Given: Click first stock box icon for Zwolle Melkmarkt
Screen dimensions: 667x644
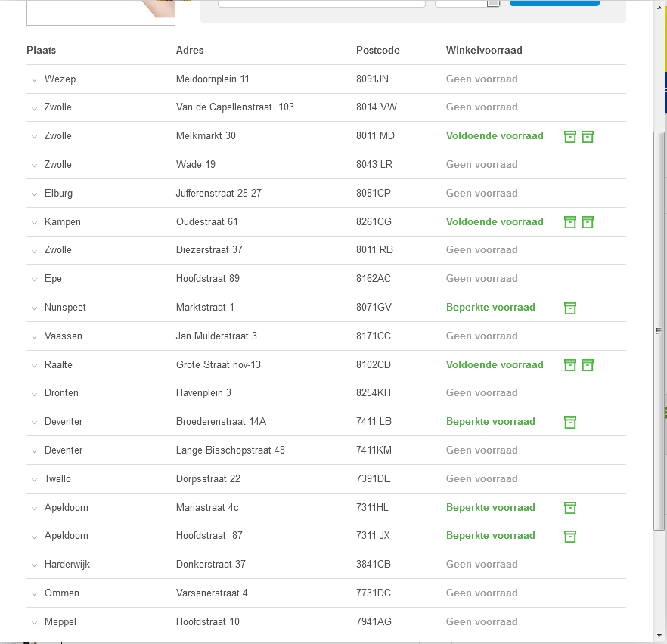Looking at the screenshot, I should point(570,136).
